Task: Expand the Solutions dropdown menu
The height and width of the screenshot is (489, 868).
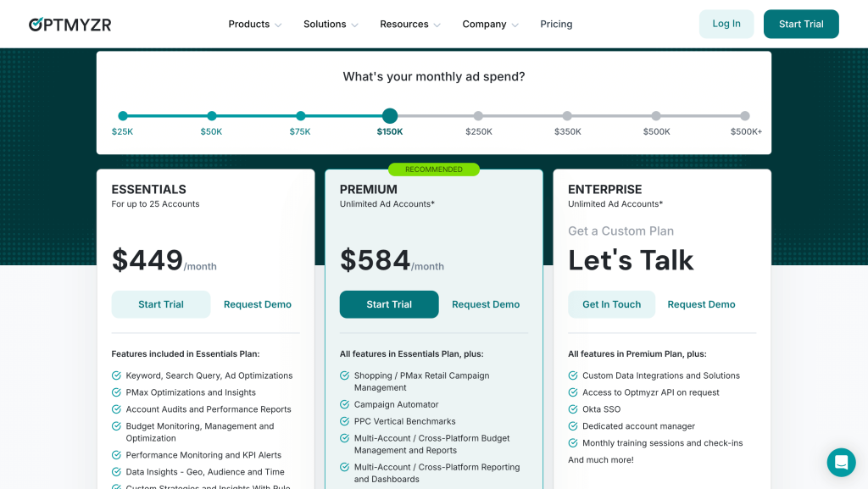Action: (x=325, y=24)
